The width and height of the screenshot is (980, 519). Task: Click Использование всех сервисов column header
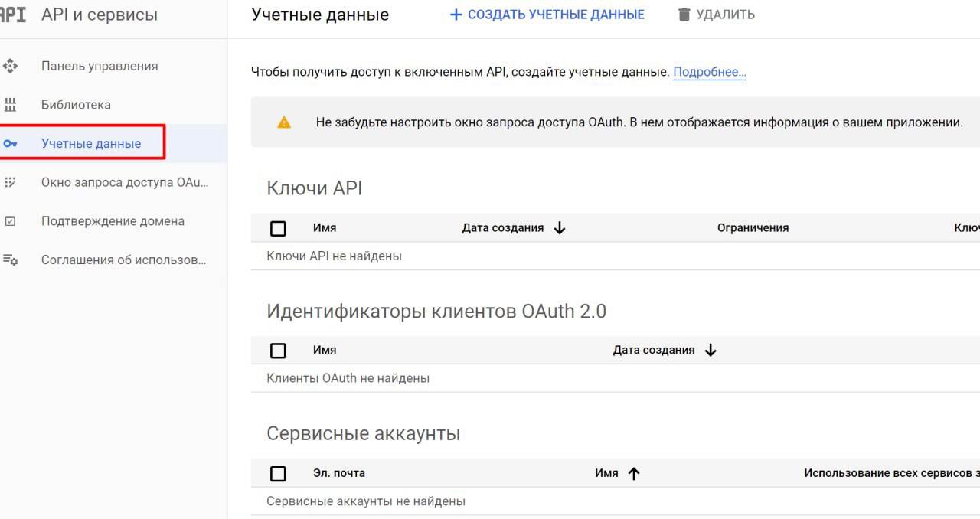tap(892, 473)
